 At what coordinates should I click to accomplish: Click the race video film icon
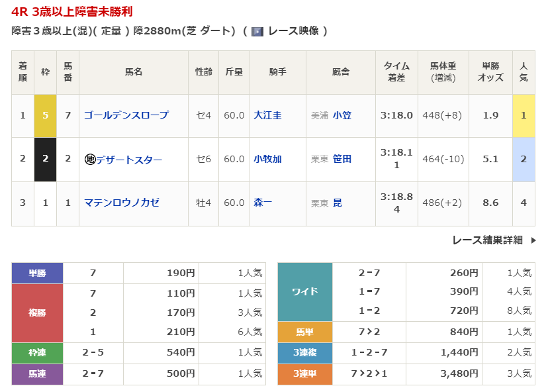[257, 31]
